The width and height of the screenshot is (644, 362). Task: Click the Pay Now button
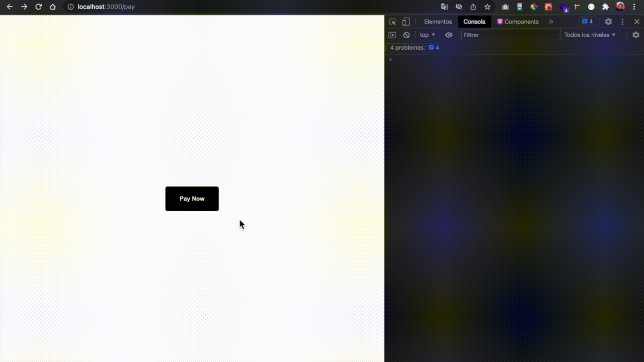pyautogui.click(x=192, y=199)
